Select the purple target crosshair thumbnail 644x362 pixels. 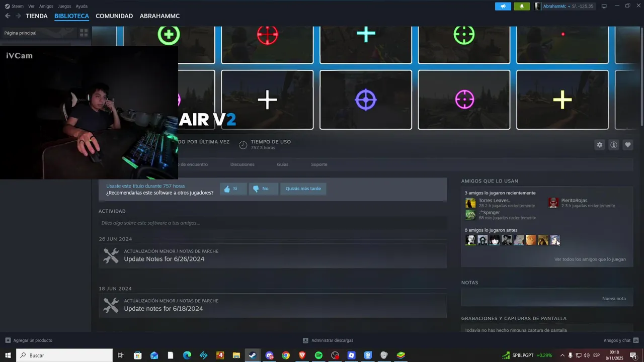366,100
